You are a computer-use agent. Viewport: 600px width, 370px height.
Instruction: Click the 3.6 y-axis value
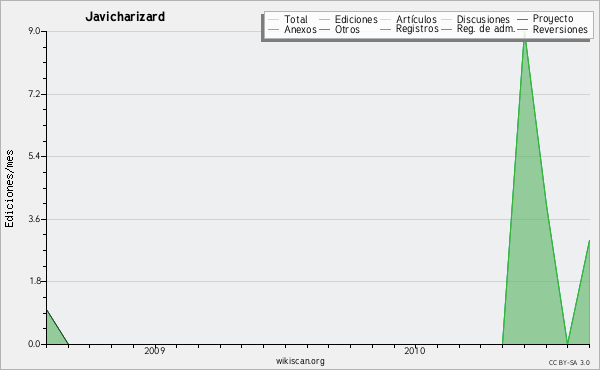pos(35,219)
